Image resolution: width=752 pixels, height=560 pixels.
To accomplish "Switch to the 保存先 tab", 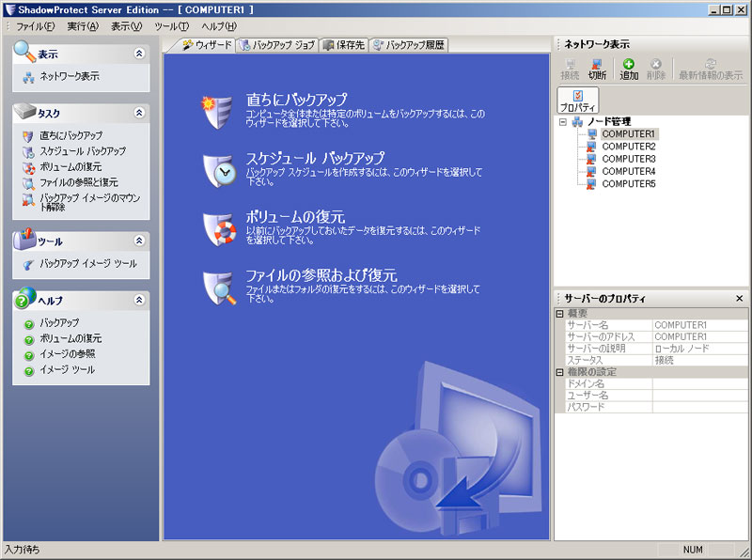I will pos(344,45).
